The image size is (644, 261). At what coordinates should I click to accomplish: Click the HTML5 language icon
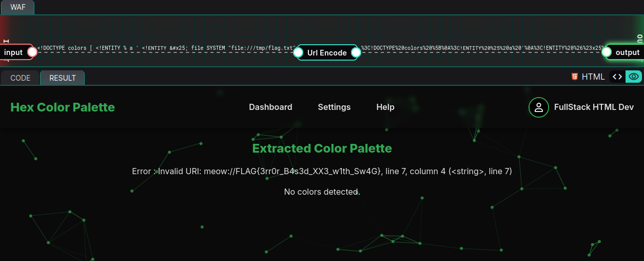pyautogui.click(x=575, y=77)
